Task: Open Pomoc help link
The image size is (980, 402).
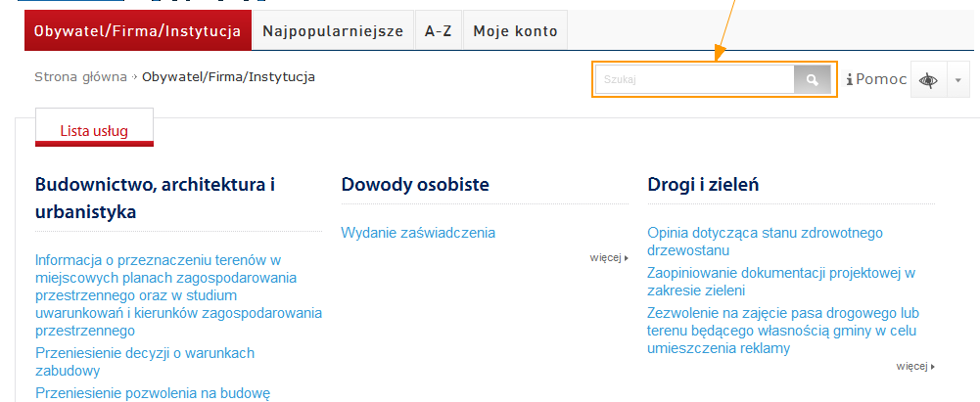Action: point(877,80)
